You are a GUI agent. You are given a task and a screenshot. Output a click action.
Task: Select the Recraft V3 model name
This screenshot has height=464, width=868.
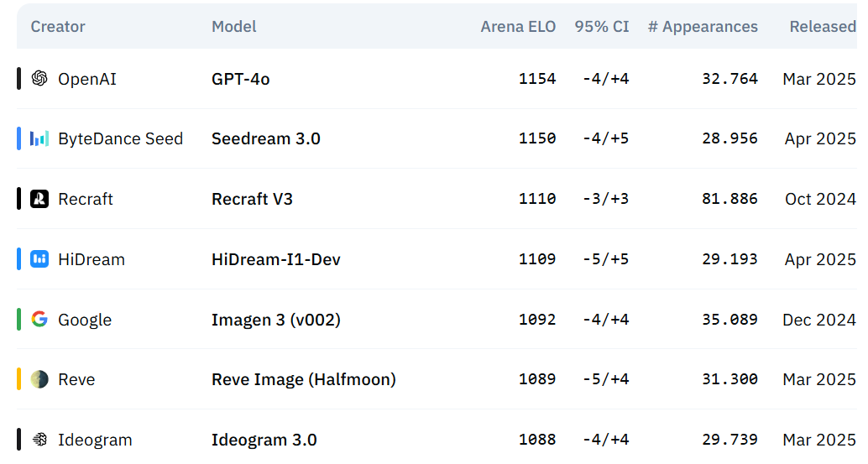pos(252,199)
